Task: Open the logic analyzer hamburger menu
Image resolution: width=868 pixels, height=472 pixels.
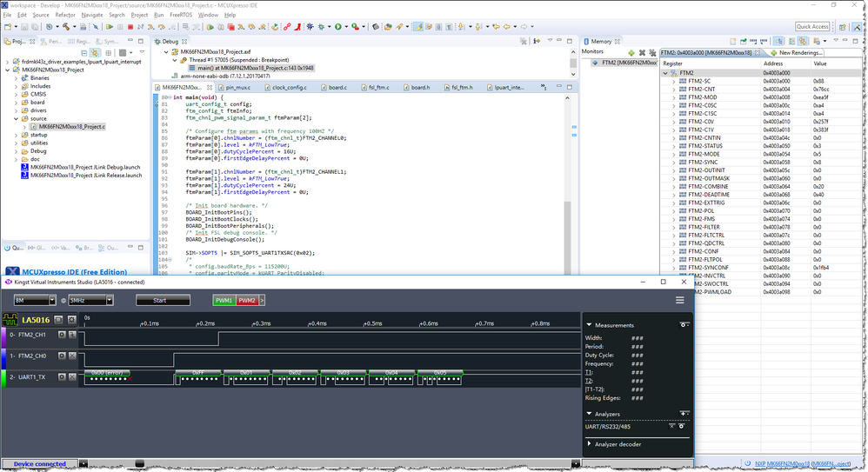Action: pos(679,300)
